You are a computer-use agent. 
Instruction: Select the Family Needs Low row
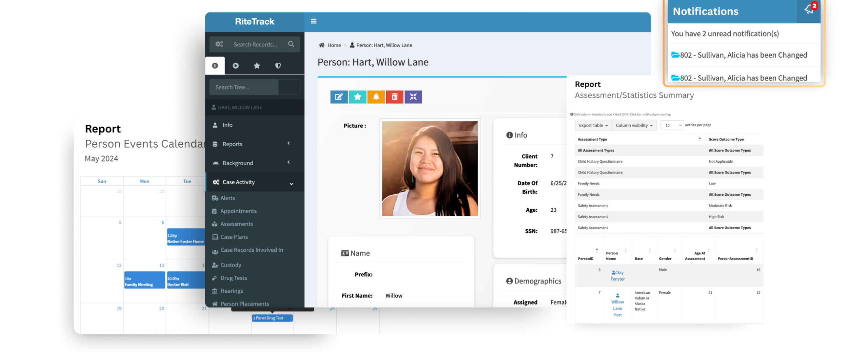(669, 183)
